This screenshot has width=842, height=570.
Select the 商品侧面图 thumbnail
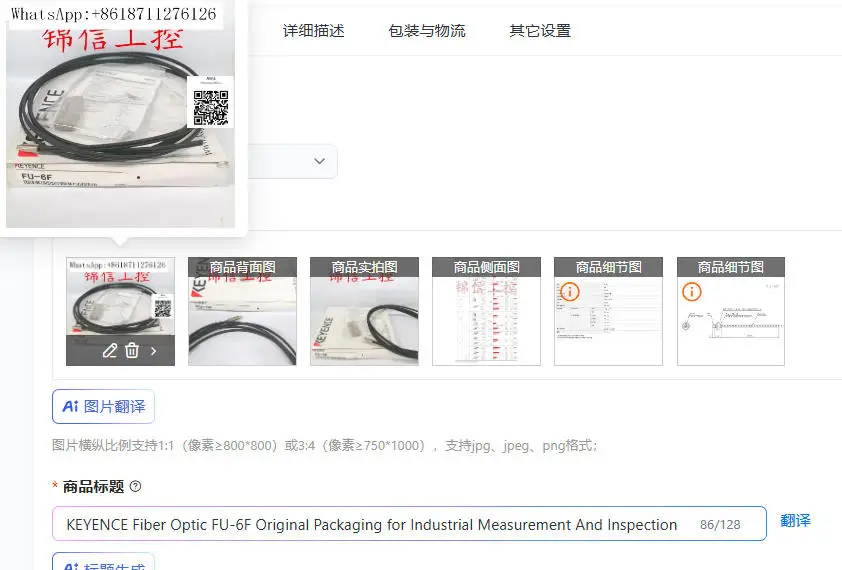[487, 311]
